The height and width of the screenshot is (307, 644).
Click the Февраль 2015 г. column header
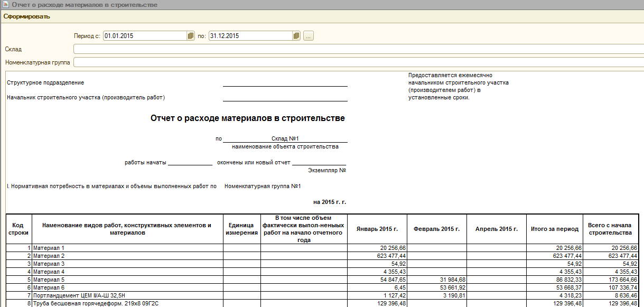(437, 229)
